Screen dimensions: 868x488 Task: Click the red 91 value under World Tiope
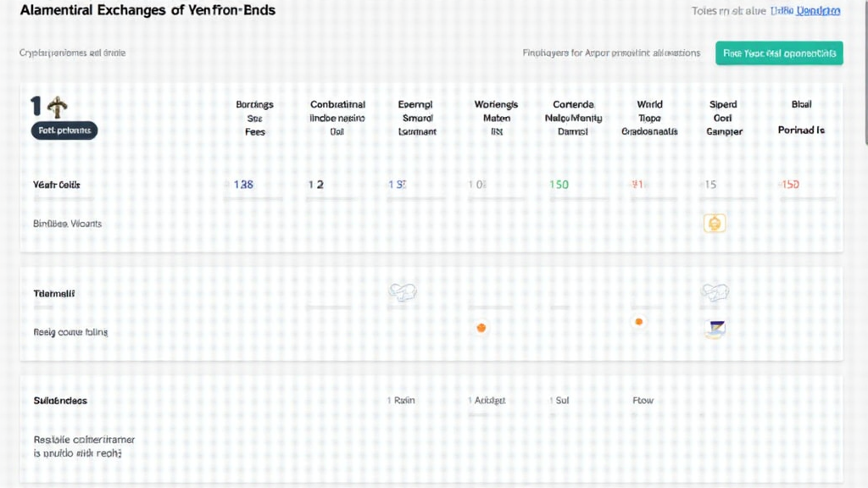638,184
